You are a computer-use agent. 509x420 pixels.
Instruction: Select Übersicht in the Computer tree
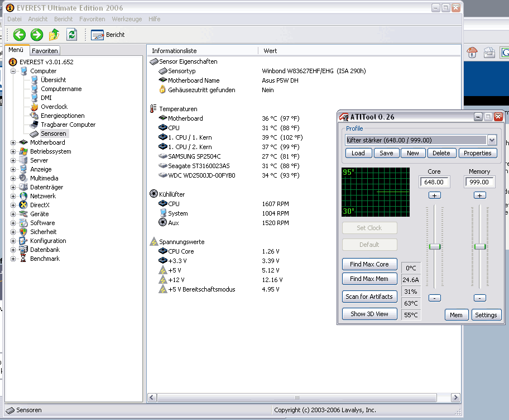pos(53,80)
